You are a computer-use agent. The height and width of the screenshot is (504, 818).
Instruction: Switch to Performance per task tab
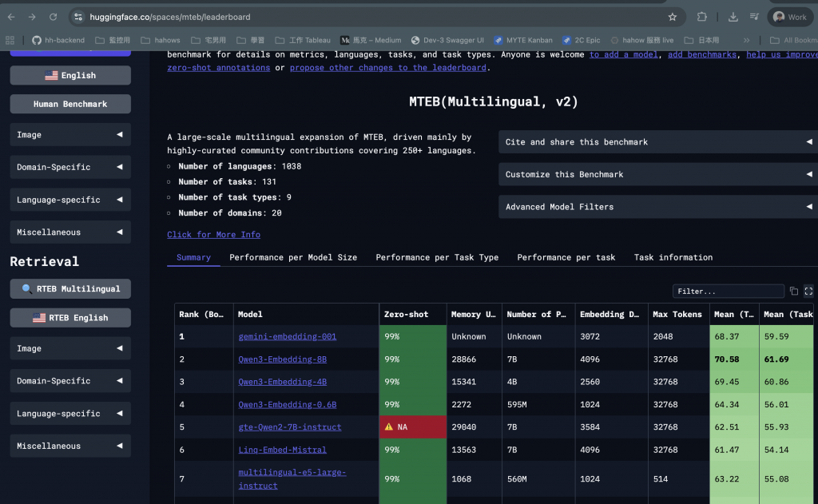coord(566,257)
